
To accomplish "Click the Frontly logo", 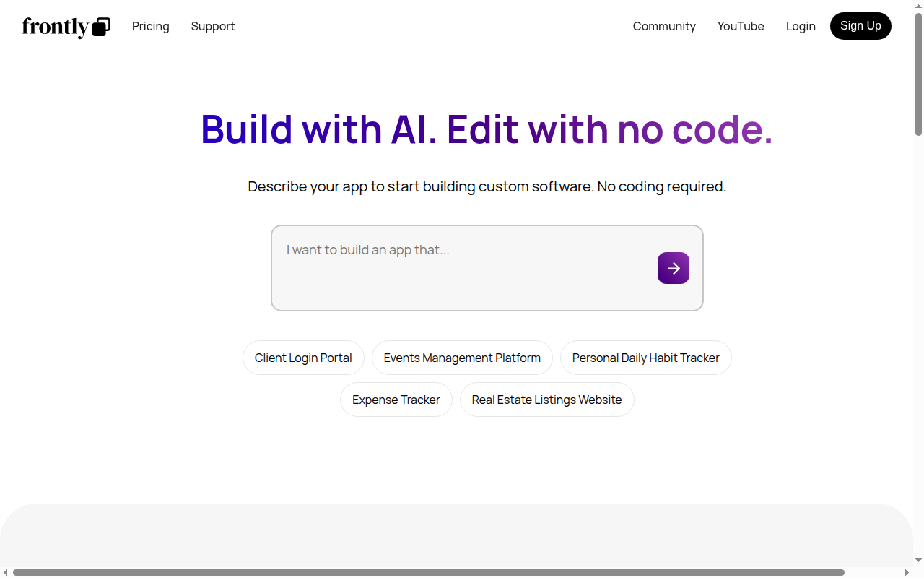I will 66,27.
